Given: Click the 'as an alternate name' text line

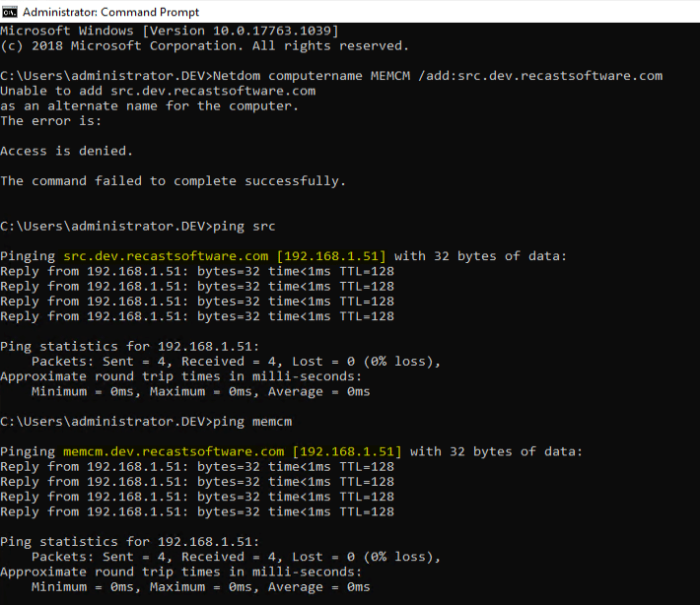Looking at the screenshot, I should (149, 105).
